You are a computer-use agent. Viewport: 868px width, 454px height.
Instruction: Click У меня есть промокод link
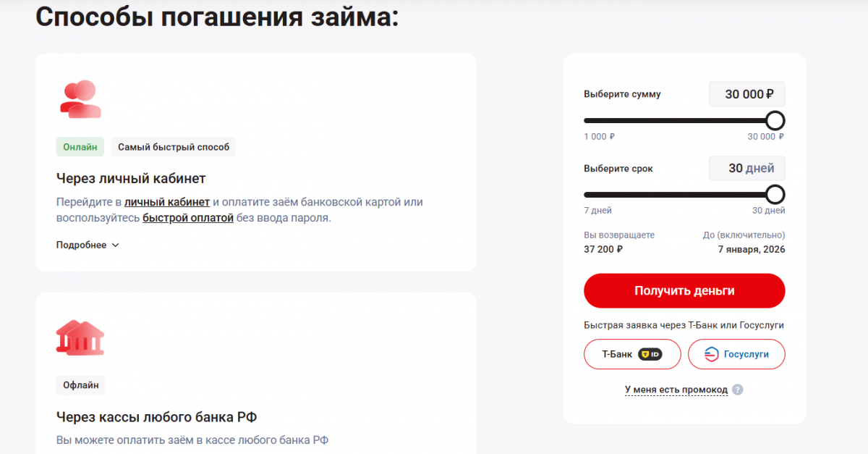[x=676, y=390]
